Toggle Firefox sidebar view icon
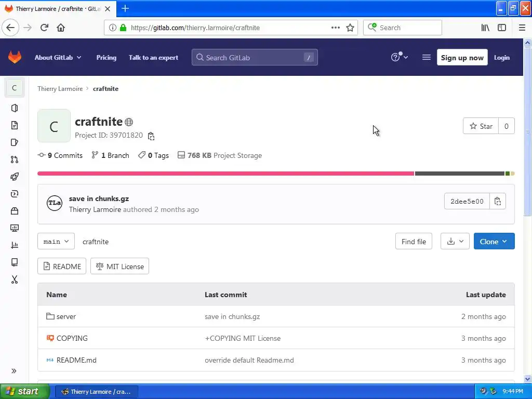Image resolution: width=532 pixels, height=399 pixels. (502, 28)
